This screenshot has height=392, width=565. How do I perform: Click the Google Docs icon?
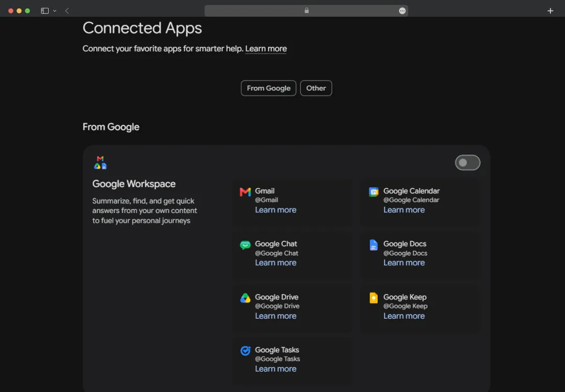coord(374,245)
